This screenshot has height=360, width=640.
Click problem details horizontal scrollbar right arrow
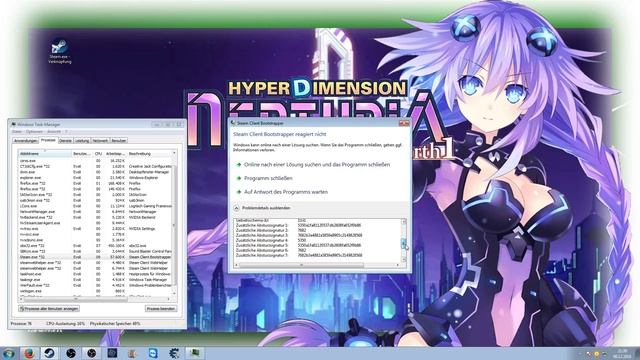[x=398, y=265]
